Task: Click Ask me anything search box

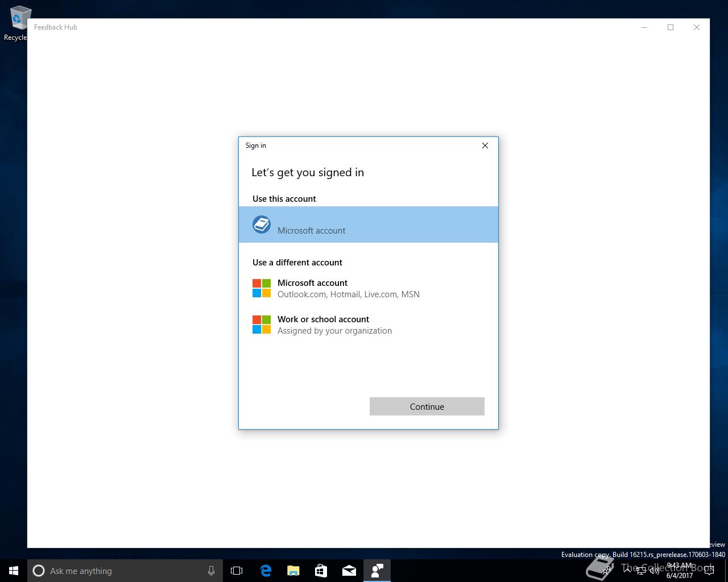Action: tap(125, 571)
